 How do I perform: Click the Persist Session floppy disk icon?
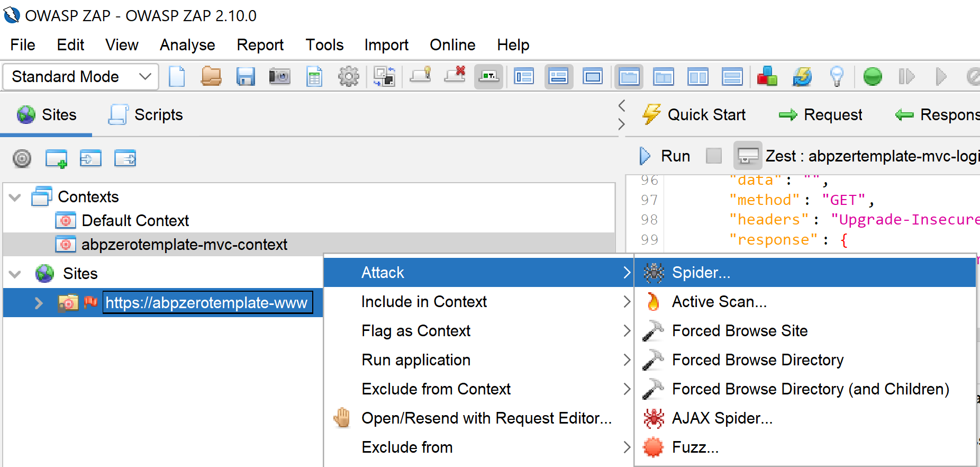click(246, 77)
